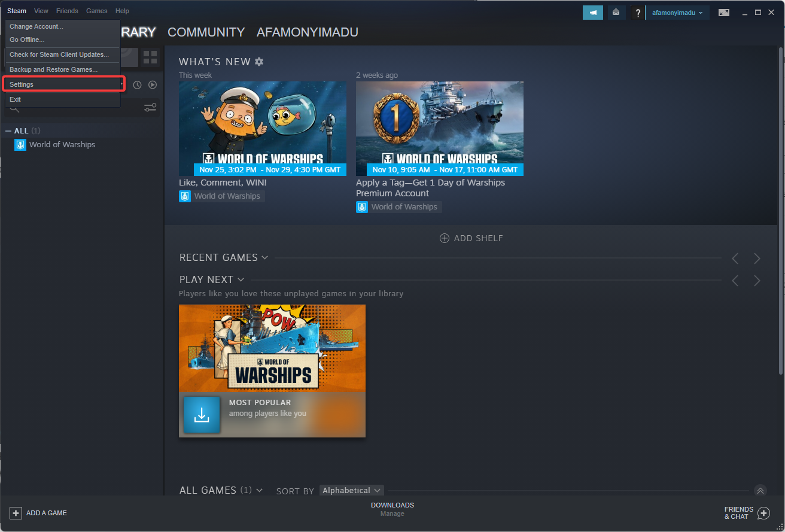Click download icon on Play Next card
The width and height of the screenshot is (785, 532).
click(x=202, y=415)
